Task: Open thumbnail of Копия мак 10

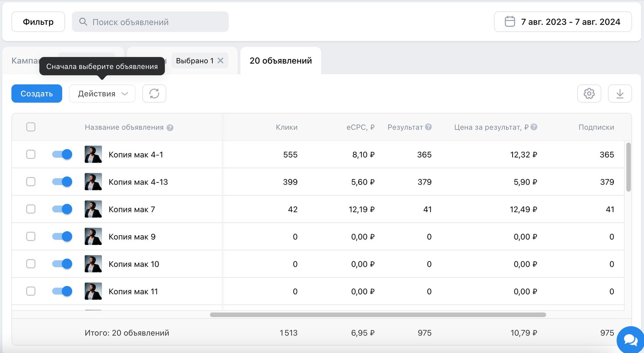Action: (x=93, y=264)
